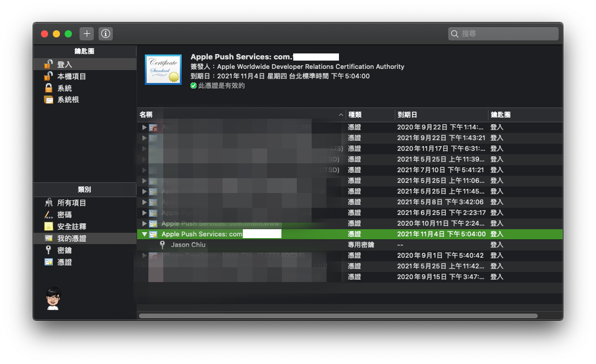Show 所有項目 category

(x=71, y=203)
